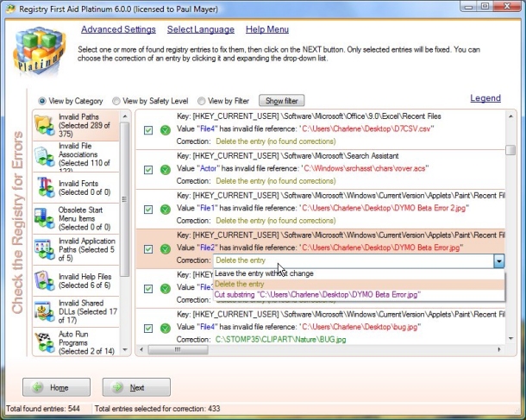Select View by Category radio button
526x420 pixels.
[42, 101]
